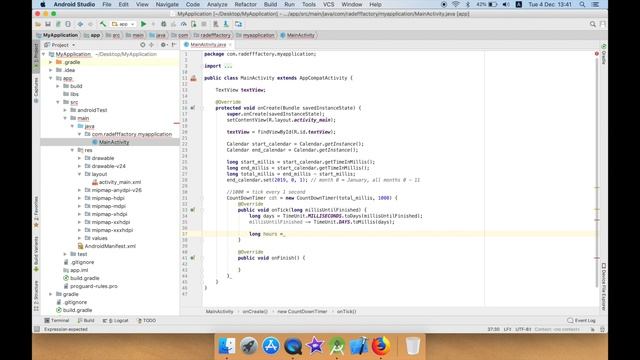
Task: Expand the androidTest folder node
Action: coord(65,110)
